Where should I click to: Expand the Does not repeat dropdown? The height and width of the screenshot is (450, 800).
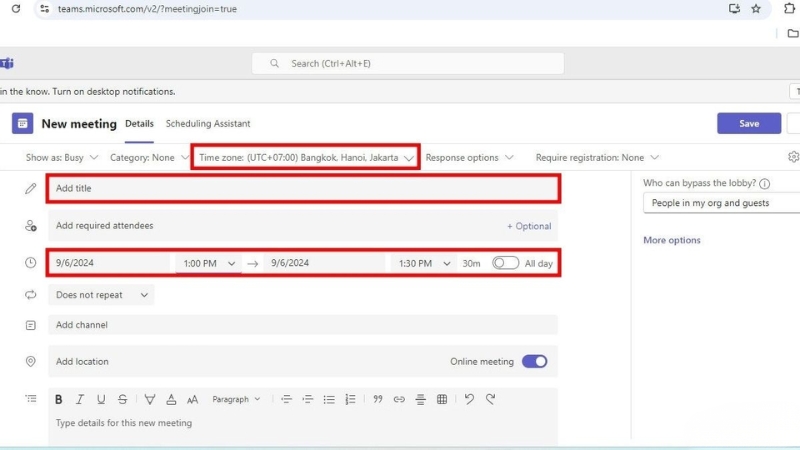(102, 295)
